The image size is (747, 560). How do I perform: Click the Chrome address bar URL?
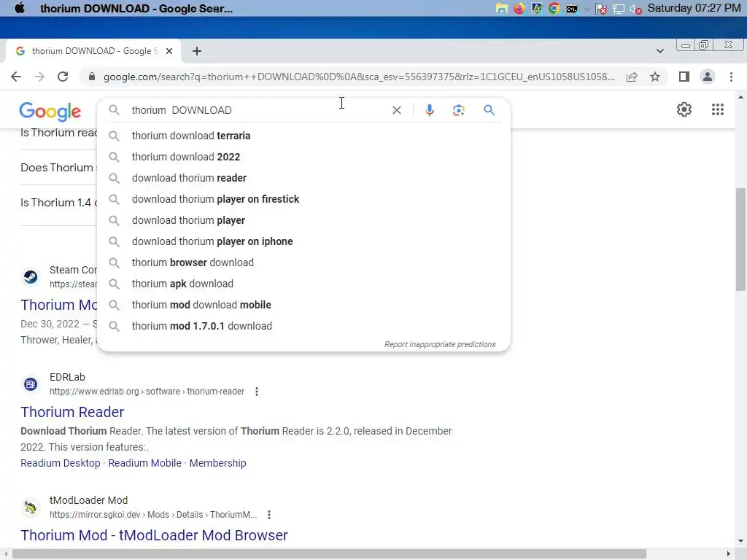coord(359,77)
